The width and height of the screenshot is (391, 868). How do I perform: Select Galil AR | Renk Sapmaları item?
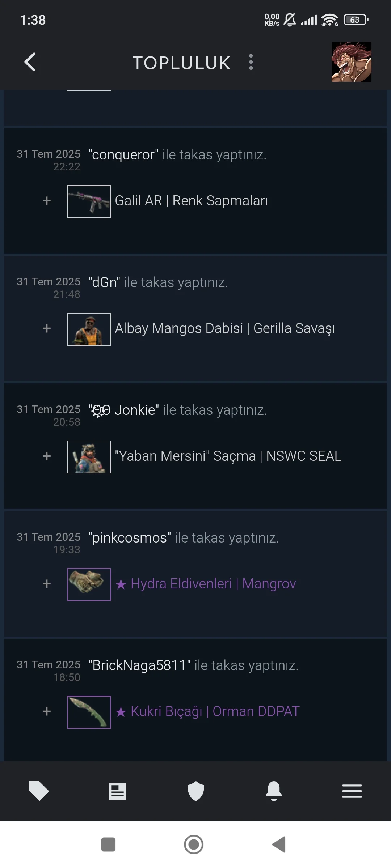coord(191,201)
